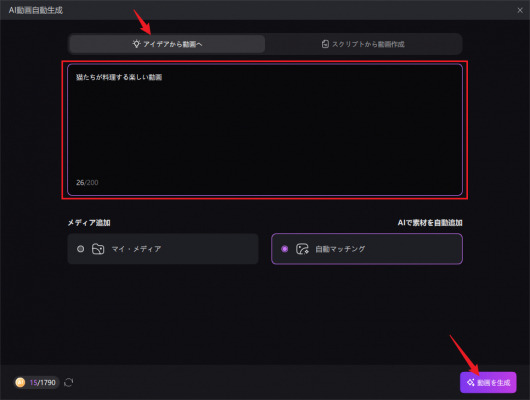Screen dimensions: 530x400
Task: Click the script document icon
Action: [325, 44]
